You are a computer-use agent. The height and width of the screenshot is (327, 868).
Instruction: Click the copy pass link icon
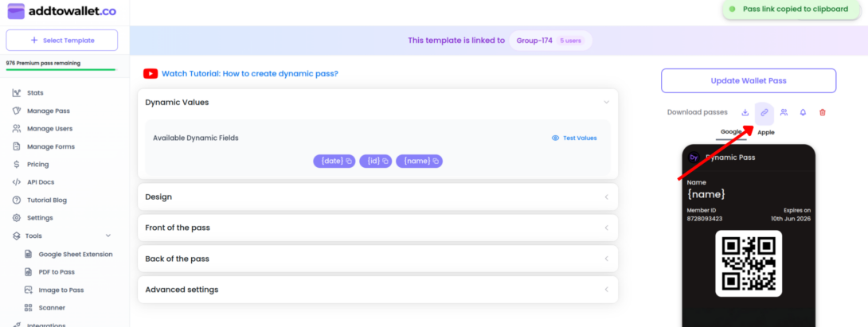[764, 112]
